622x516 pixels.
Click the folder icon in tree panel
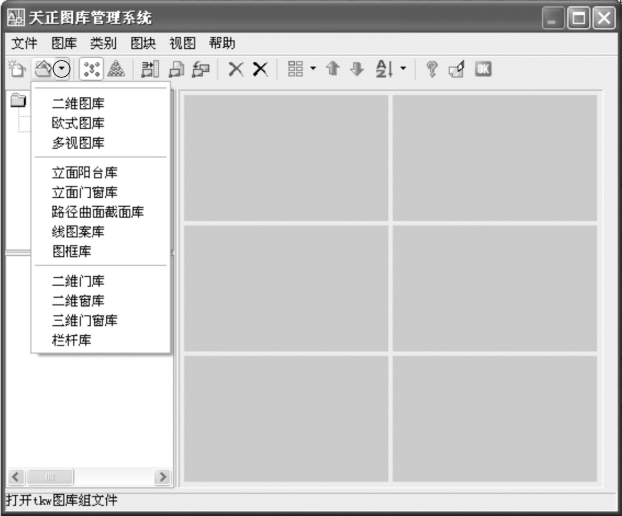click(x=18, y=100)
